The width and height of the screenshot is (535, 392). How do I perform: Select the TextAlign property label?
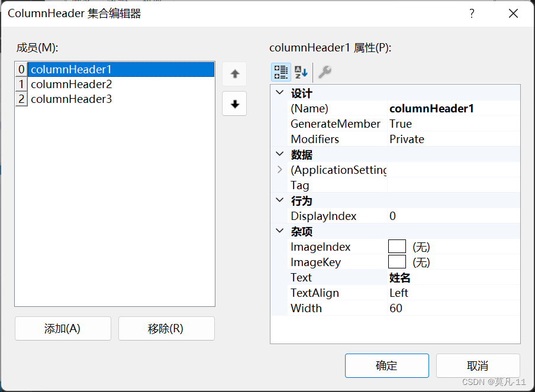[315, 293]
